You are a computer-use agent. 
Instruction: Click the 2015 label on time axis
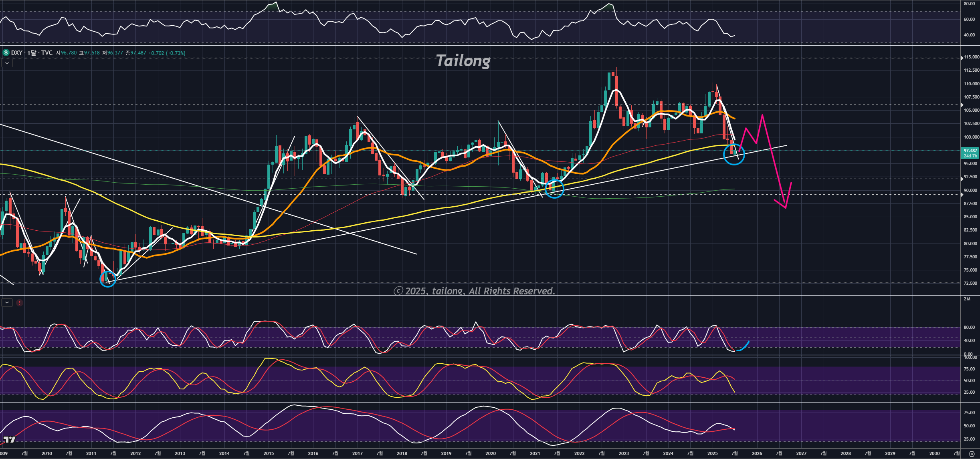tap(269, 453)
